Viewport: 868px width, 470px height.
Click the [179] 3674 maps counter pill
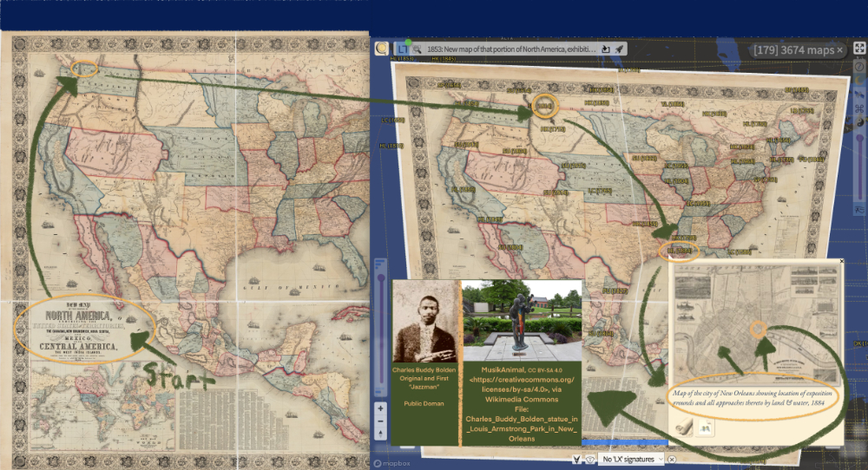point(798,50)
